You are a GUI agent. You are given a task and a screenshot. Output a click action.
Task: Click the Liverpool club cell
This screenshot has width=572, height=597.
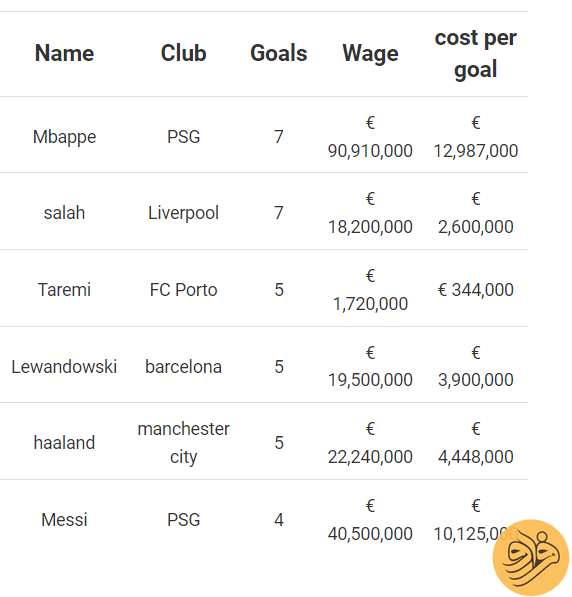click(184, 213)
